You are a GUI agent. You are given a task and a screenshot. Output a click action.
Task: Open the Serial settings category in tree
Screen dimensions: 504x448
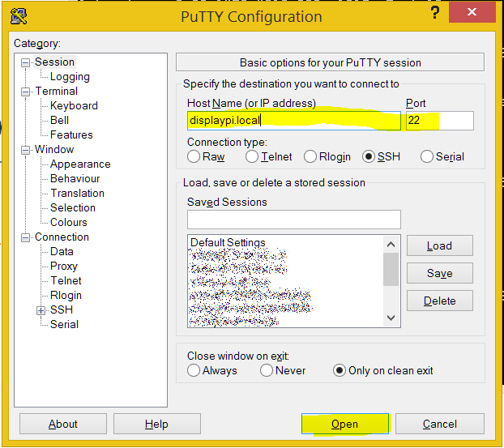tap(64, 325)
